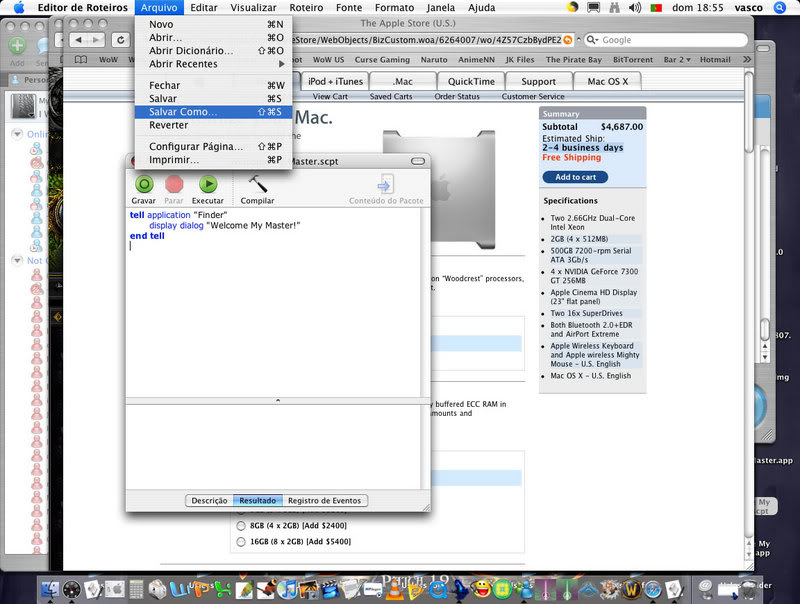This screenshot has height=604, width=800.
Task: Open the Bar 2 bookmarks dropdown
Action: point(677,60)
